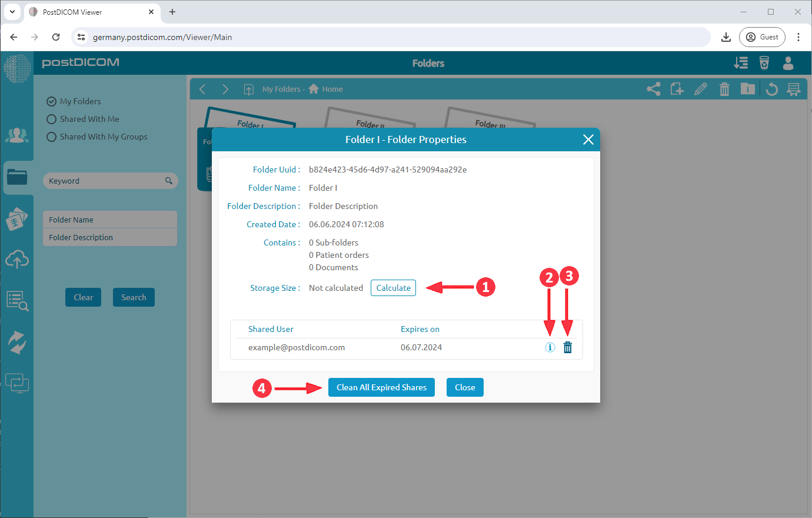Viewport: 812px width, 518px height.
Task: Select the My Folders radio option
Action: coord(52,101)
